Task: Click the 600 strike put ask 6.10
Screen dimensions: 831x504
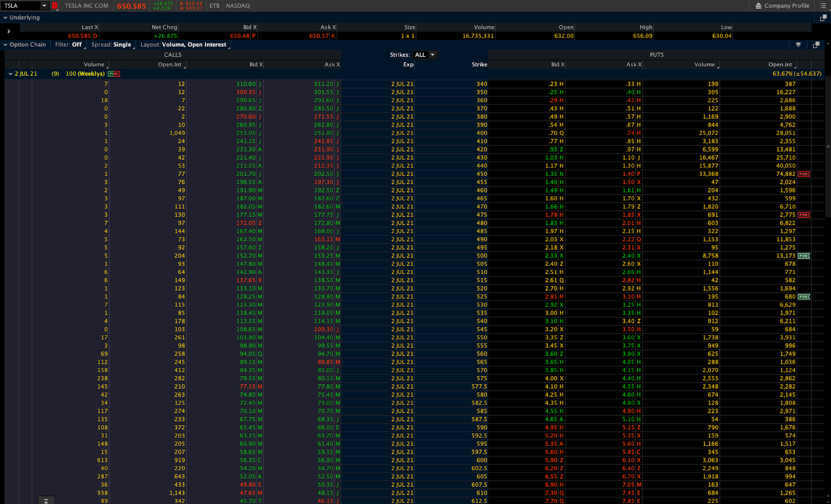Action: pos(628,460)
